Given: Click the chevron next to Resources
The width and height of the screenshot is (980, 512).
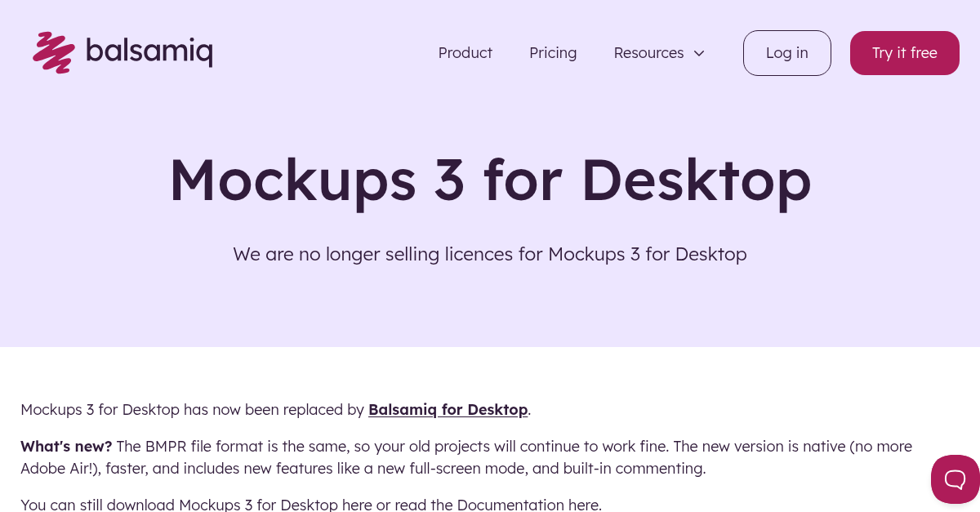Looking at the screenshot, I should 699,53.
